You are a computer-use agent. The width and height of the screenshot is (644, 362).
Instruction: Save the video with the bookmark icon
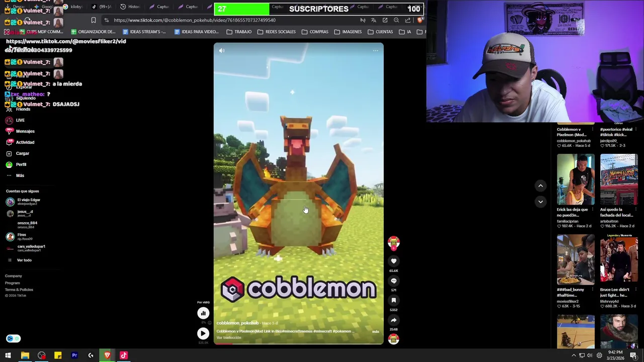pyautogui.click(x=393, y=300)
